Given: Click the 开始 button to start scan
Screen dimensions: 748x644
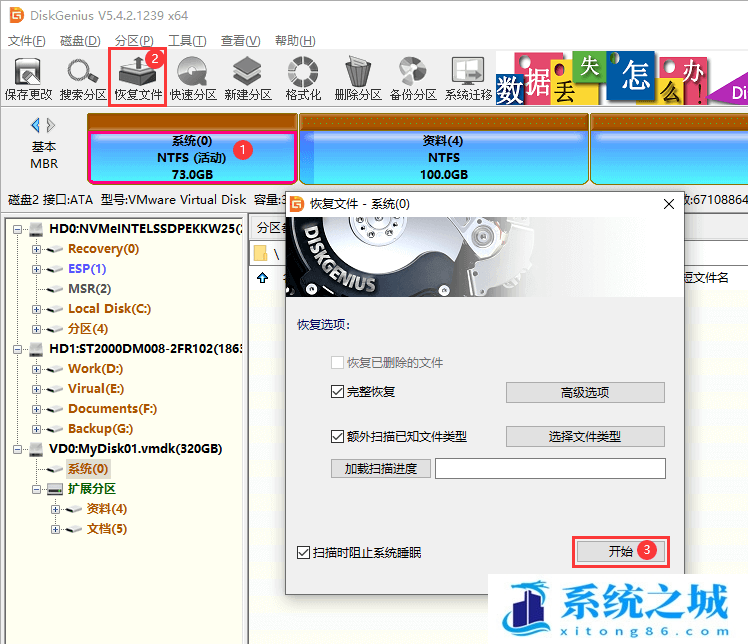Looking at the screenshot, I should (x=621, y=552).
